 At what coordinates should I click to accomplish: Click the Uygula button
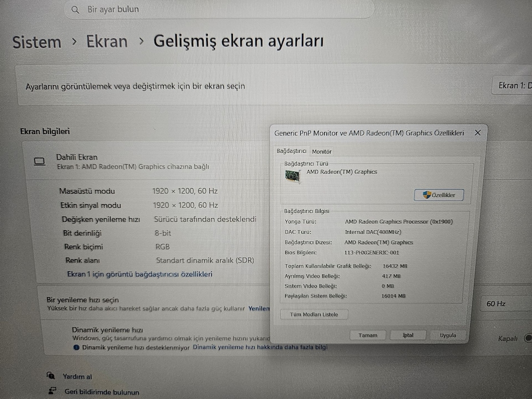click(x=448, y=335)
